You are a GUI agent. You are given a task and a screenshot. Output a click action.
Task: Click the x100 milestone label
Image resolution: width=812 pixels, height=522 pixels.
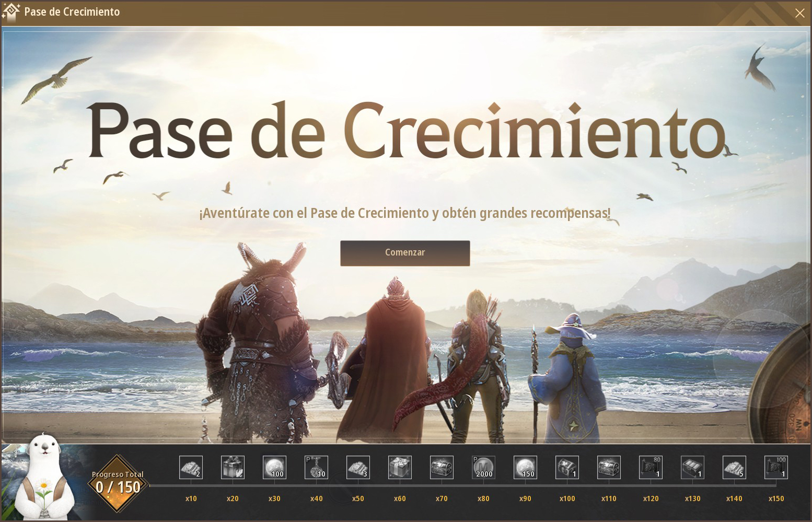click(567, 498)
